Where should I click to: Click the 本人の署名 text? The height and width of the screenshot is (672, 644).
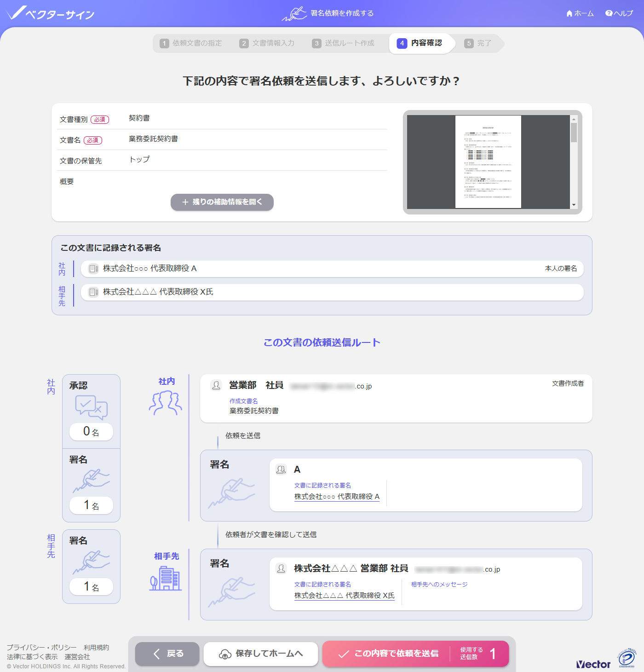[x=561, y=268]
